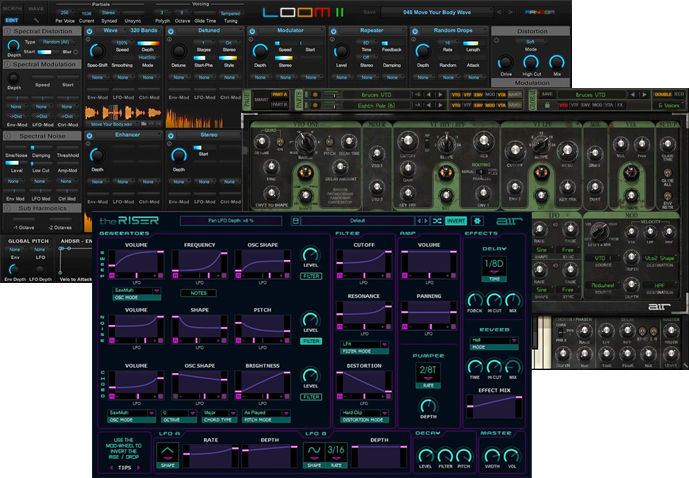
Task: Toggle the Loom Random Drops power button
Action: click(x=415, y=31)
